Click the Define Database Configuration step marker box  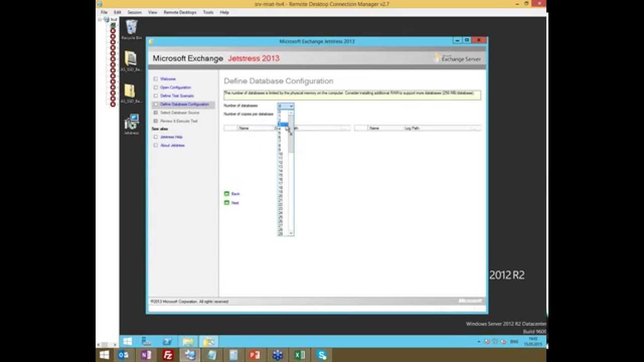click(155, 104)
